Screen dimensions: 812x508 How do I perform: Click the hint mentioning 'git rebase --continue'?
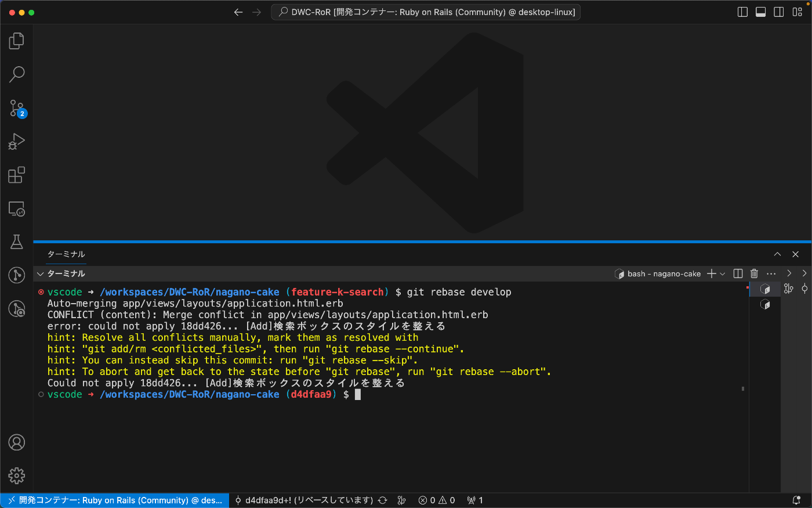(x=256, y=349)
